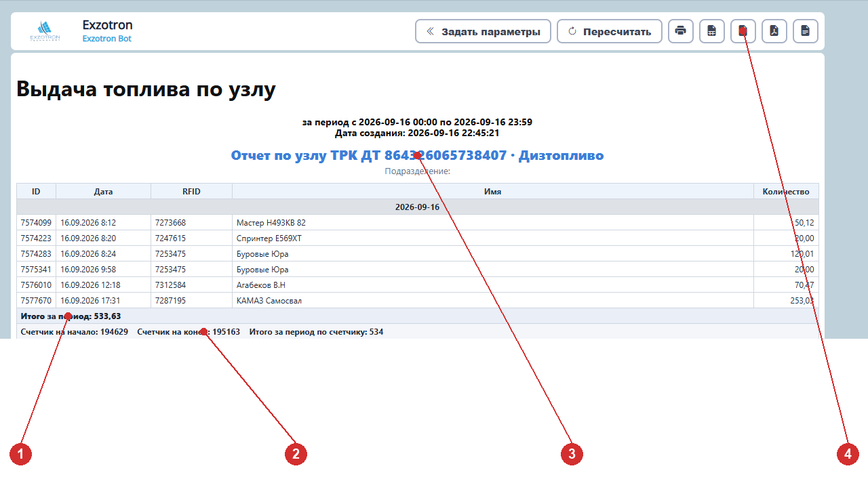Click the Exzotron logo

(45, 31)
